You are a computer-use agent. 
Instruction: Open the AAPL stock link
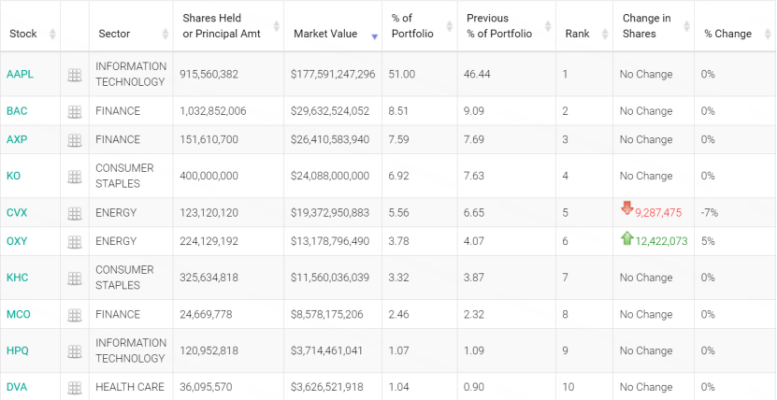(19, 75)
